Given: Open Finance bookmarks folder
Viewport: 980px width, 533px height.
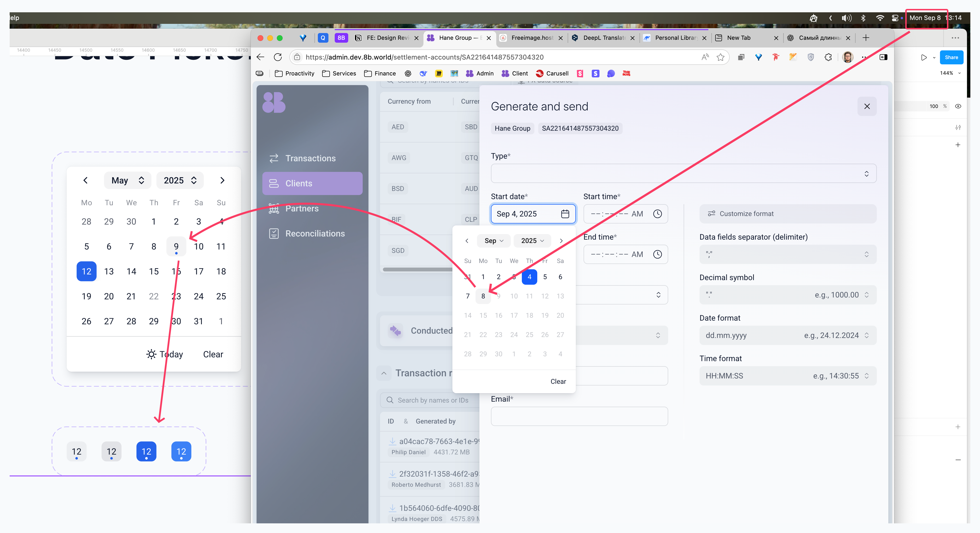Looking at the screenshot, I should point(380,74).
